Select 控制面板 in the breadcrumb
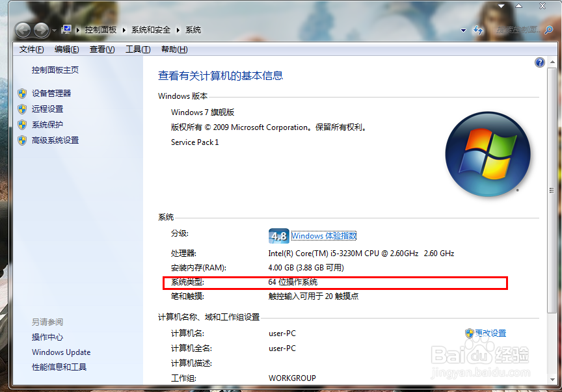The height and width of the screenshot is (392, 562). (x=101, y=30)
